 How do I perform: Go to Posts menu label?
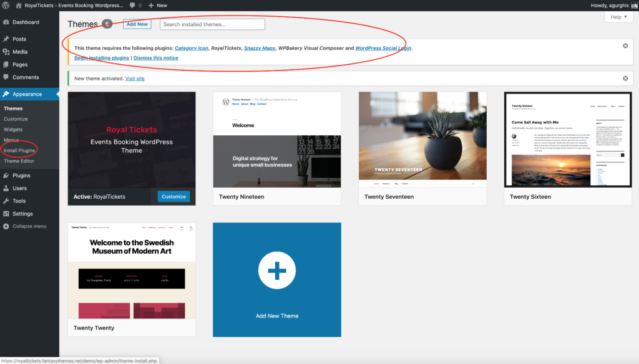(x=19, y=39)
